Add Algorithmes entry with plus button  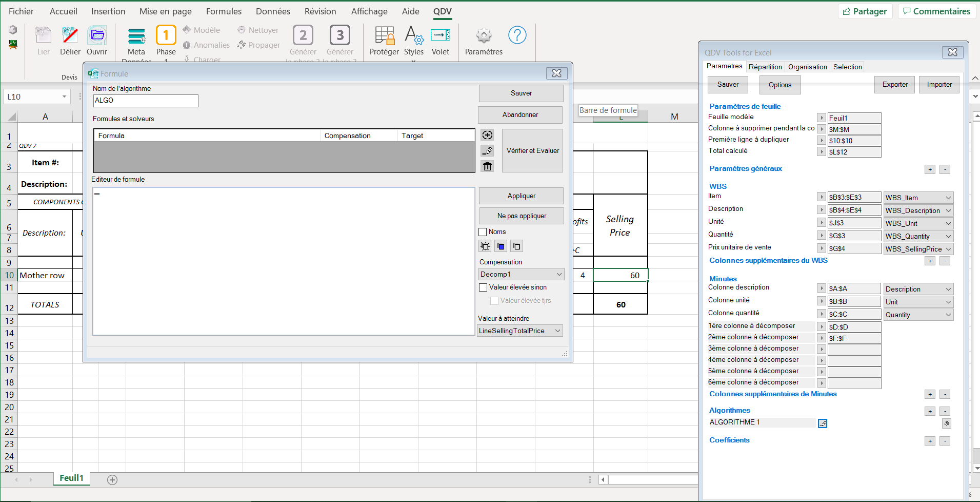click(x=930, y=411)
